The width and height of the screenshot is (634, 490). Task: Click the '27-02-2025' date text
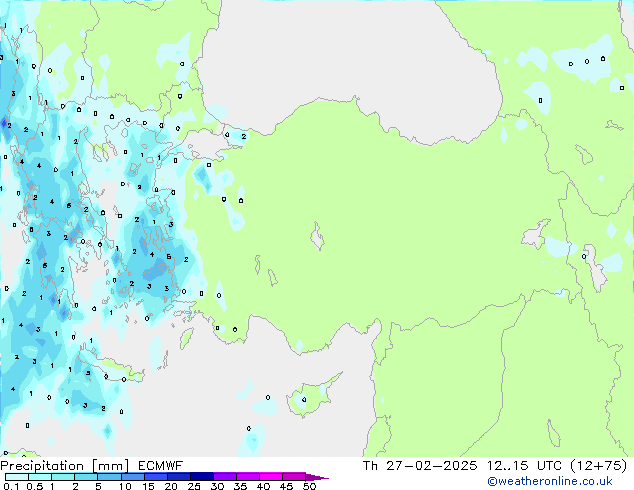pos(431,466)
